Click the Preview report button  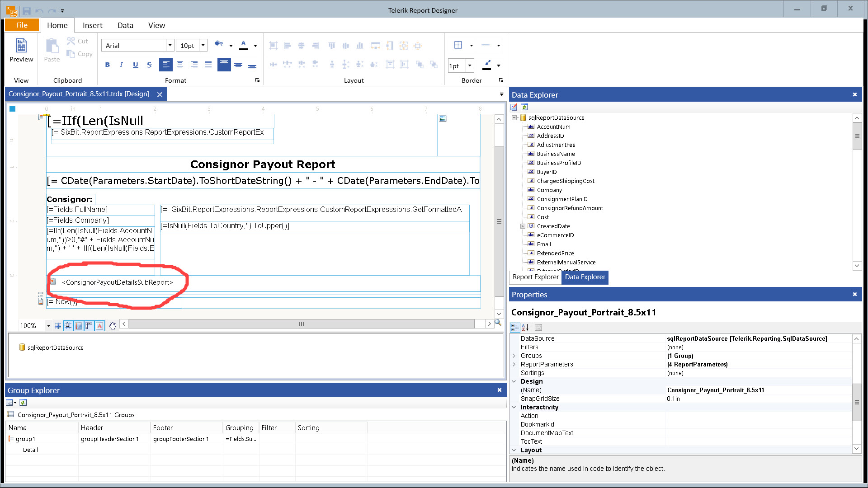(21, 50)
